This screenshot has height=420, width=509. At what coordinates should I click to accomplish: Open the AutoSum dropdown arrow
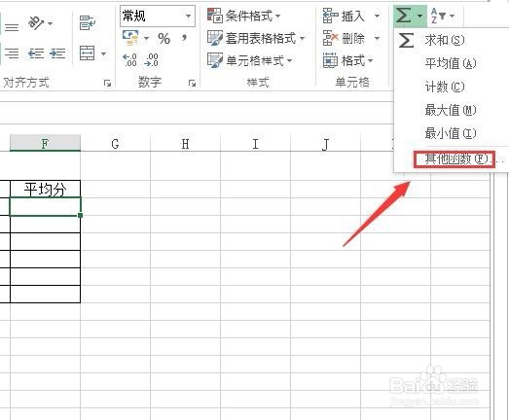[x=420, y=16]
